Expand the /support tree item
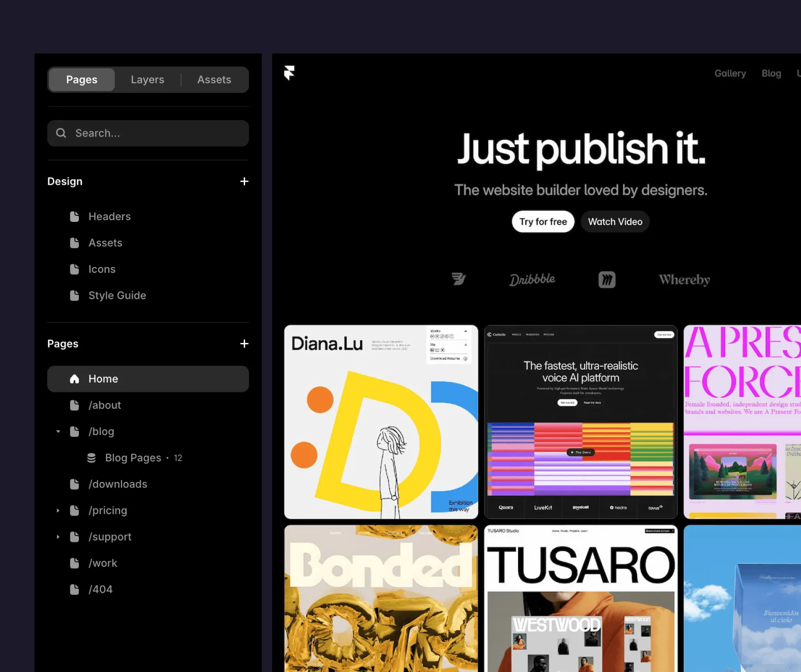801x672 pixels. click(x=58, y=537)
